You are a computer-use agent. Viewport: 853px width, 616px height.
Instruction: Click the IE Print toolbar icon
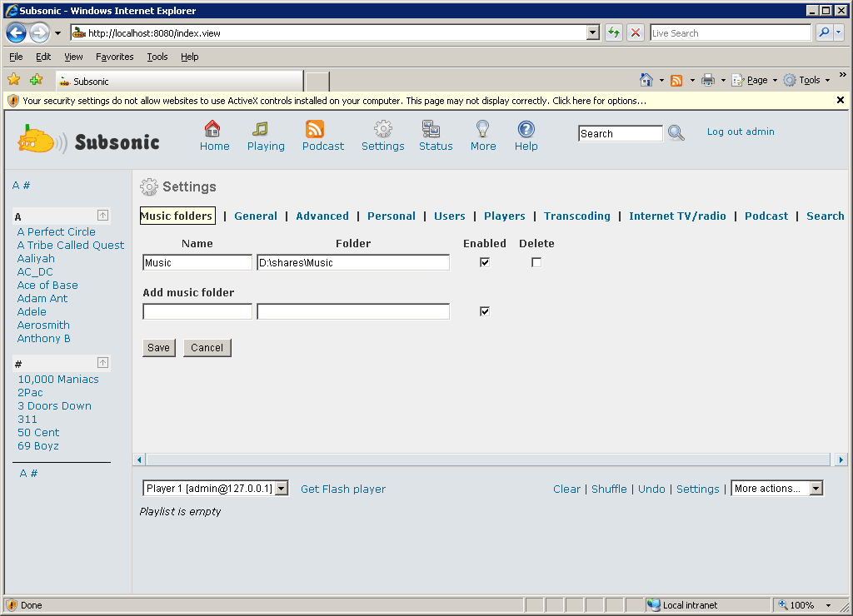pos(708,81)
